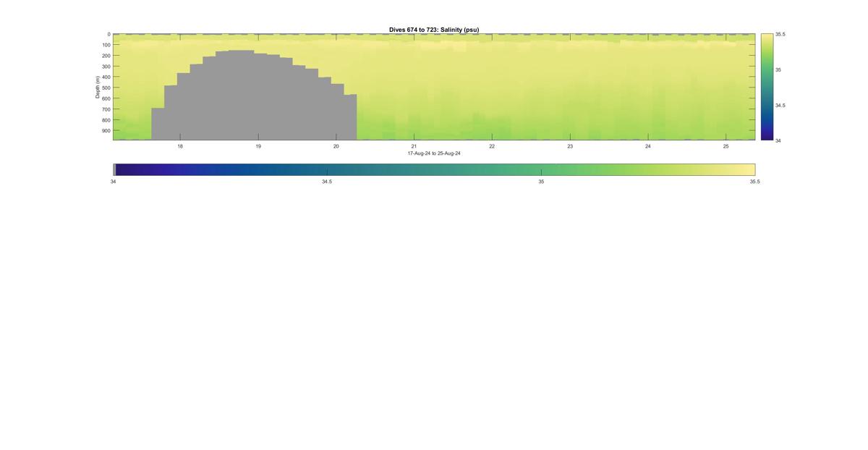Screen dimensions: 868x450
Task: Select depth tick label "0" on the y-axis
Action: pos(109,34)
